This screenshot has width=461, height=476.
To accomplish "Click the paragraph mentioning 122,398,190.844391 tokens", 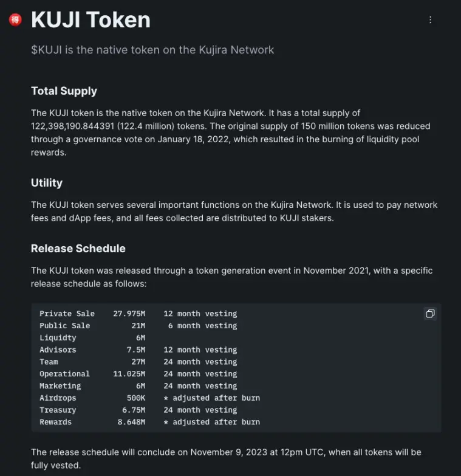I will coord(231,133).
